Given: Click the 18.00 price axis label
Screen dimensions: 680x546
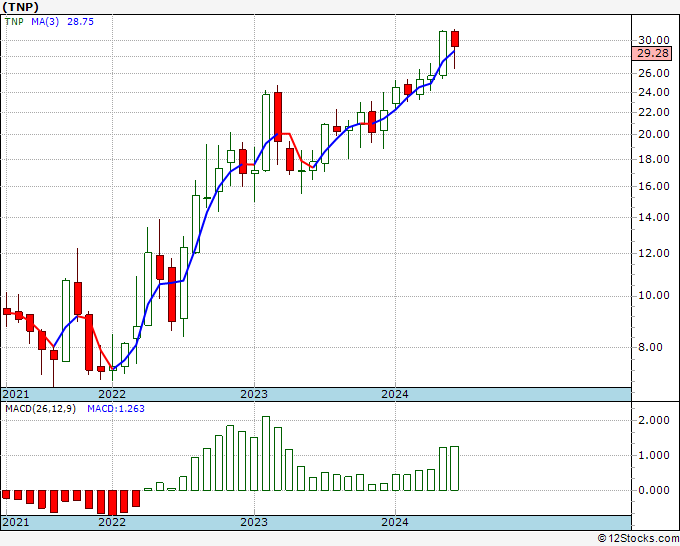Looking at the screenshot, I should [x=654, y=159].
